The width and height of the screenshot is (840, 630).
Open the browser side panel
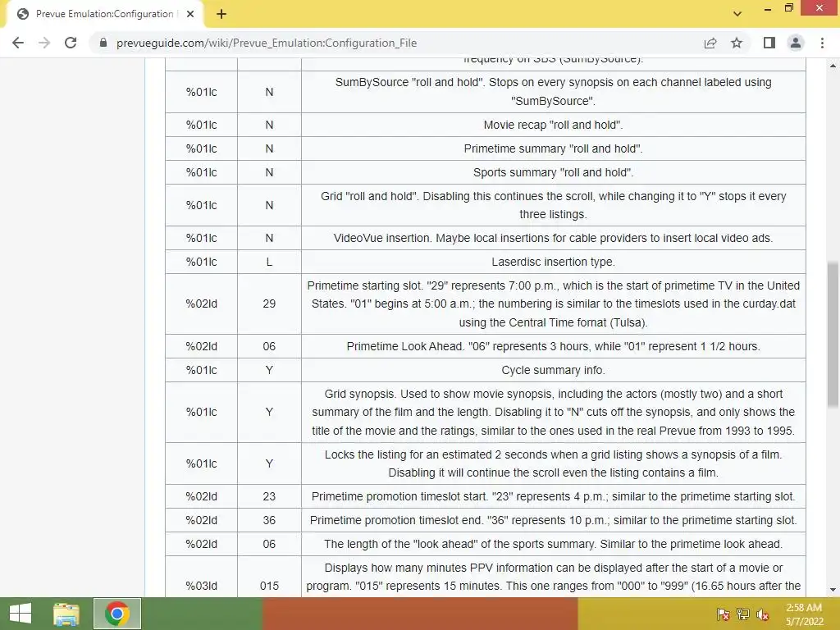pos(769,43)
